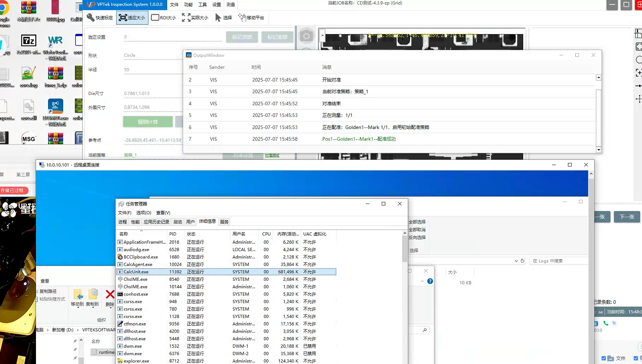Click 复制路径 in Explorer ribbon

(x=48, y=291)
